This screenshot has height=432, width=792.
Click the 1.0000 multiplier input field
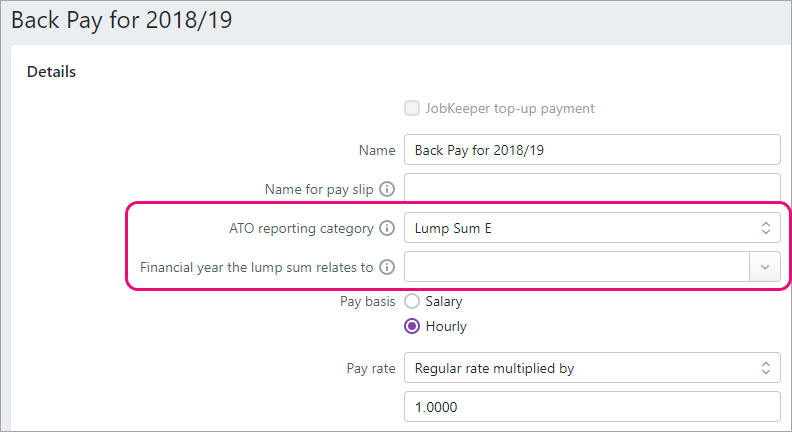coord(591,407)
